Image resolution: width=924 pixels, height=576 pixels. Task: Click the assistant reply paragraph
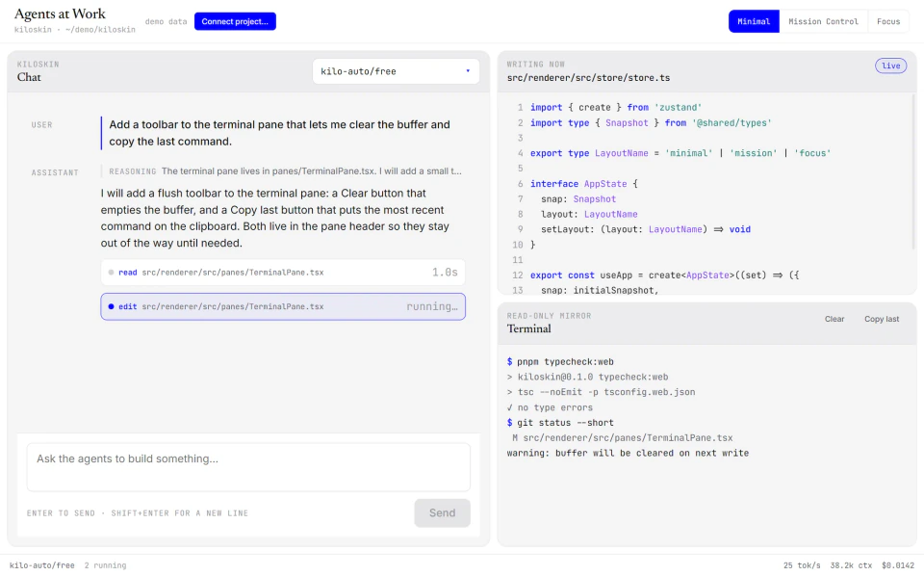coord(276,218)
